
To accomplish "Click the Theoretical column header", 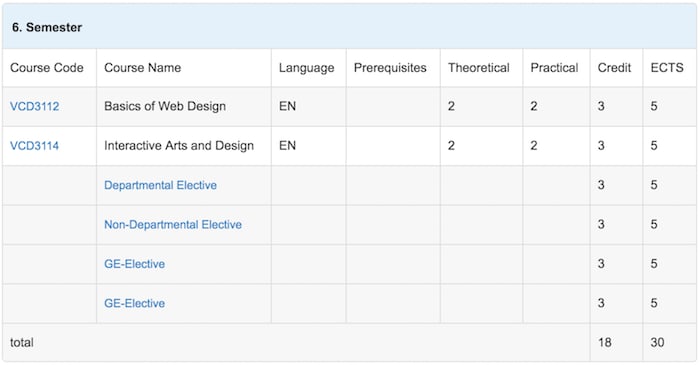I will (479, 67).
